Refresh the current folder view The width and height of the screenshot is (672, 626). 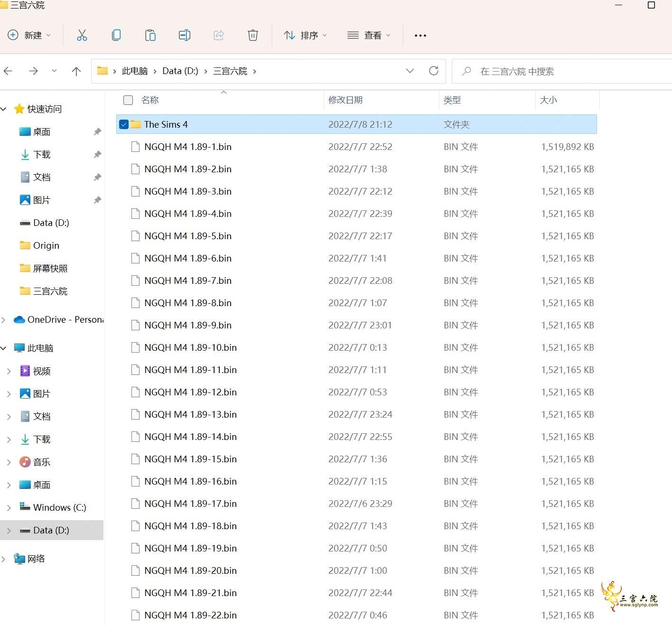click(x=434, y=71)
